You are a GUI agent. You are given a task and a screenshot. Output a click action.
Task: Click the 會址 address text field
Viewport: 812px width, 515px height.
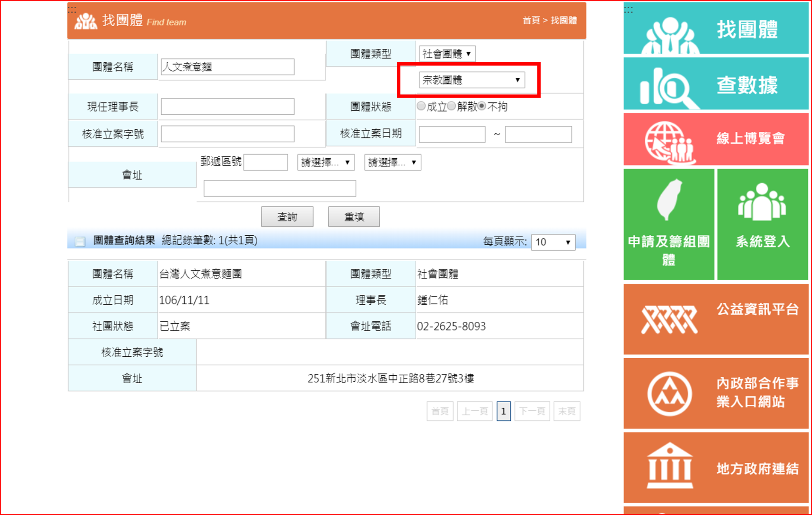(x=280, y=188)
